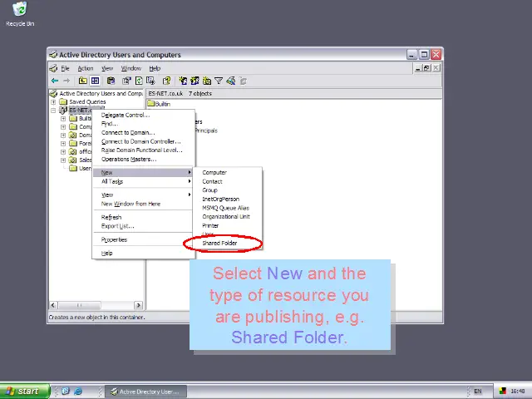Viewport: 532px width, 399px height.
Task: Click the create new user toolbar icon
Action: click(183, 81)
